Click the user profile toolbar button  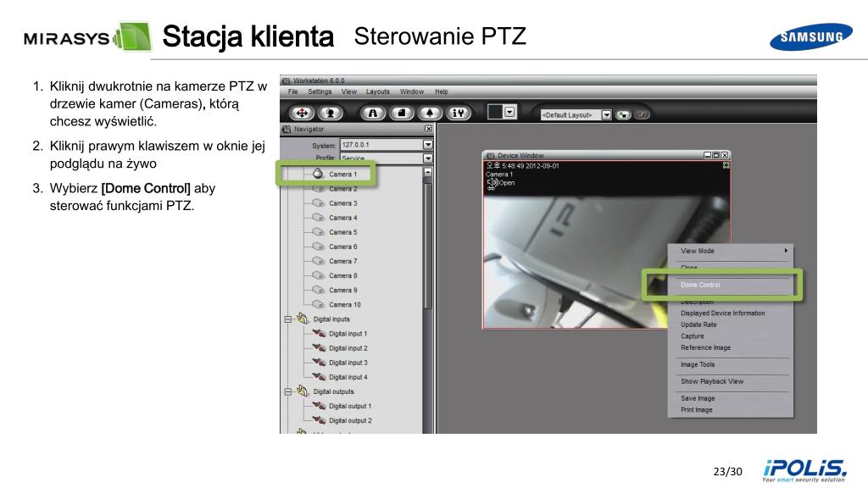coord(331,114)
